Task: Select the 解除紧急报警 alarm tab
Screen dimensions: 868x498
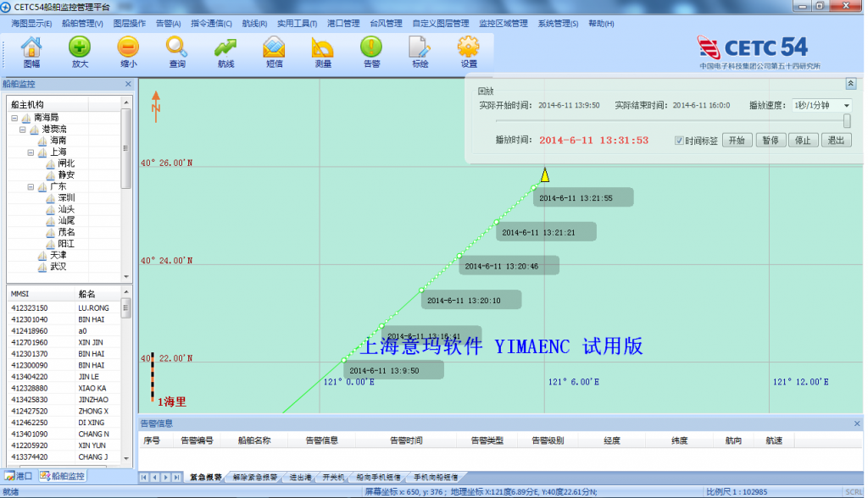Action: coord(254,477)
